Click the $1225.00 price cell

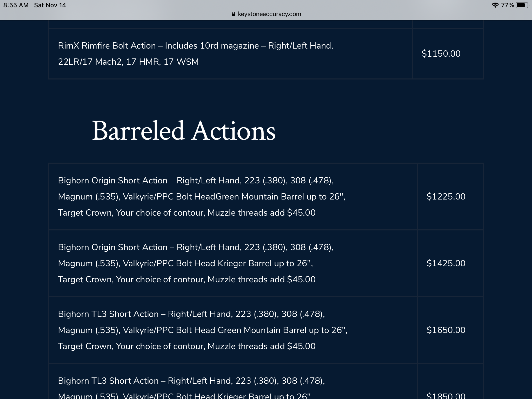tap(446, 197)
